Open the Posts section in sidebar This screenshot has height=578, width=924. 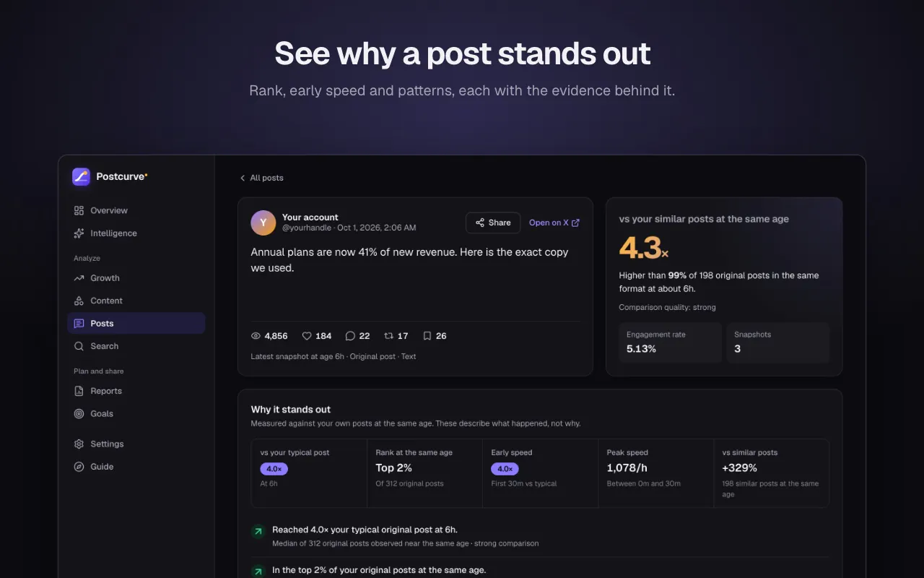pyautogui.click(x=136, y=323)
